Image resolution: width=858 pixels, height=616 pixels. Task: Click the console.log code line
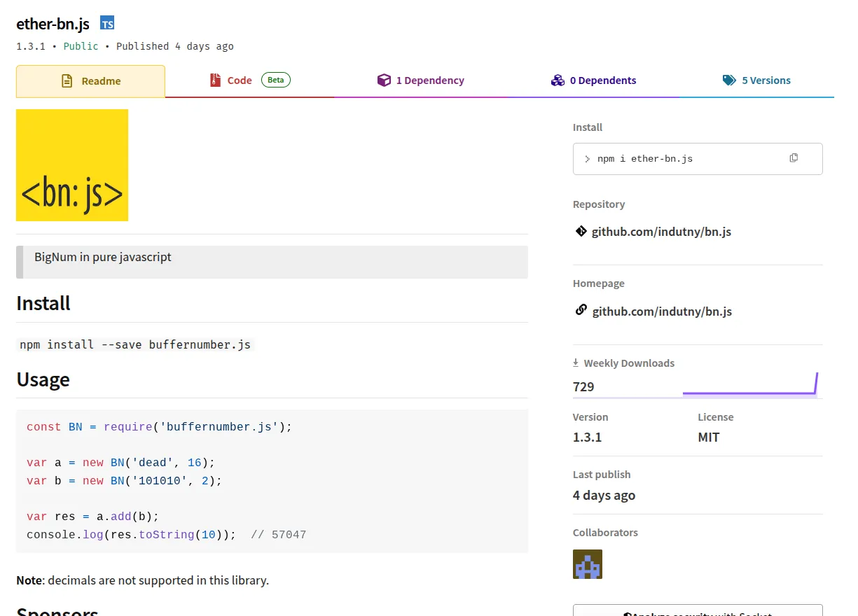[x=167, y=535]
